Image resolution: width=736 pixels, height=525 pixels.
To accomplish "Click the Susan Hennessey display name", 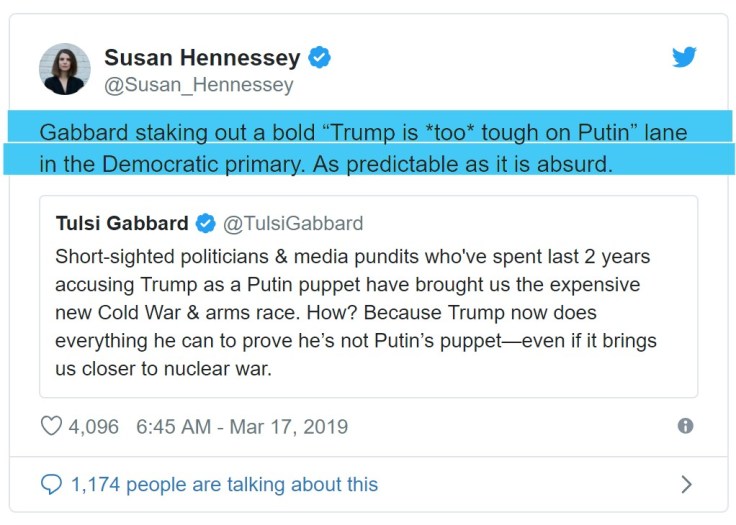I will 202,58.
